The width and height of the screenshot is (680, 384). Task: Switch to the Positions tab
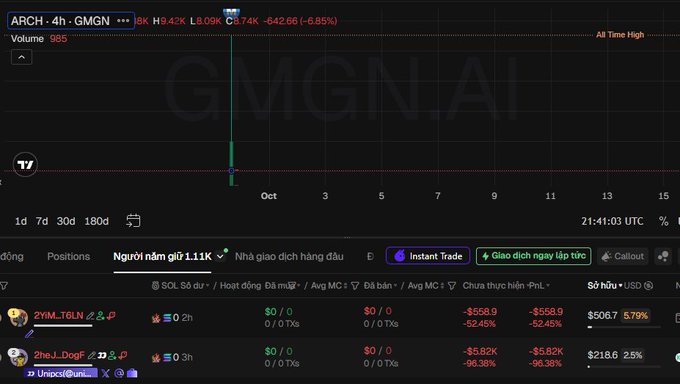click(69, 256)
